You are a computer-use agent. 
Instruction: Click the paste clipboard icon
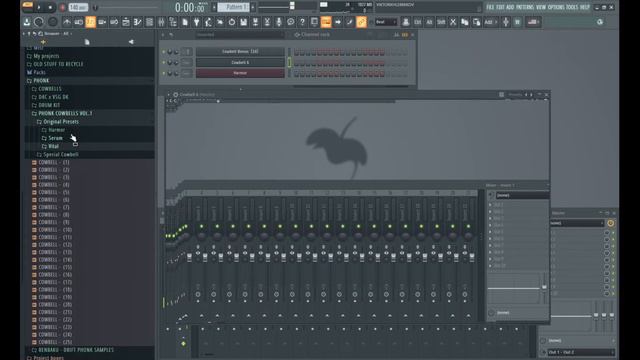coord(476,22)
